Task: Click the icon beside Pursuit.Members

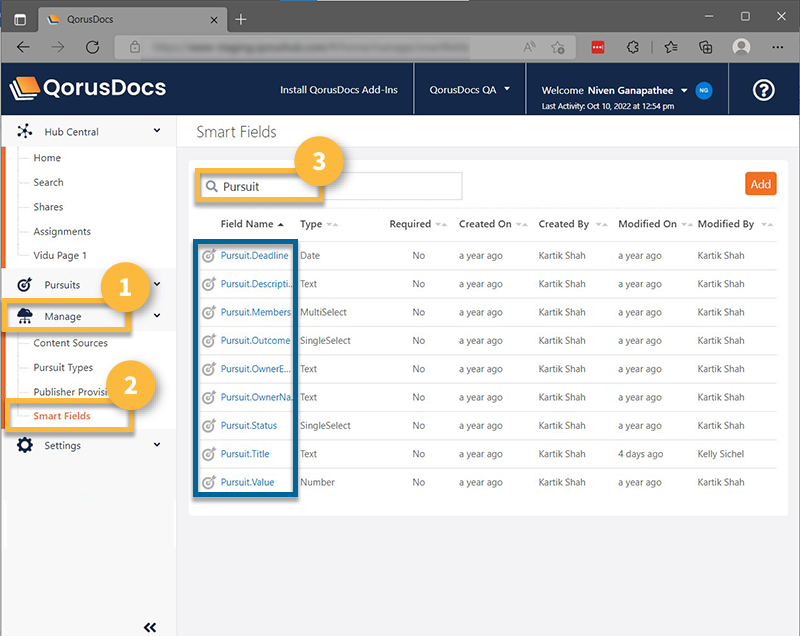Action: (209, 312)
